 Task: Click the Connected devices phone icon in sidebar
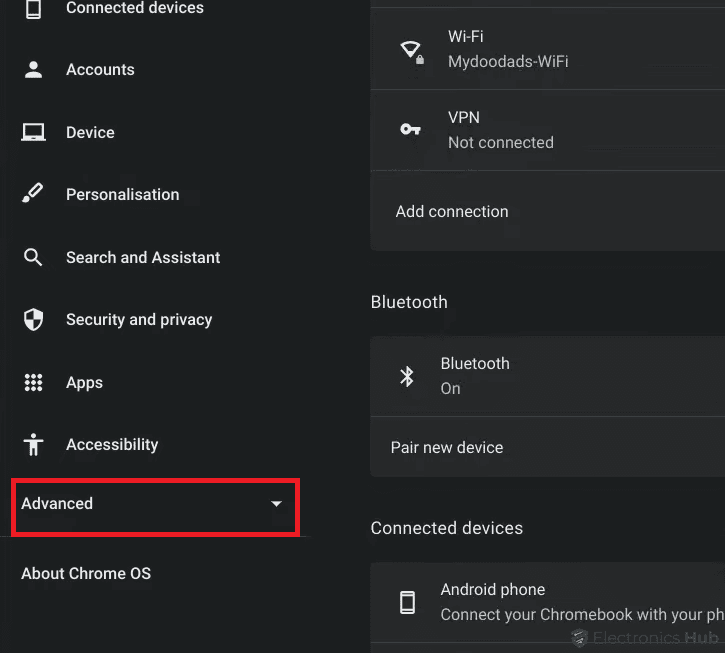[x=33, y=9]
